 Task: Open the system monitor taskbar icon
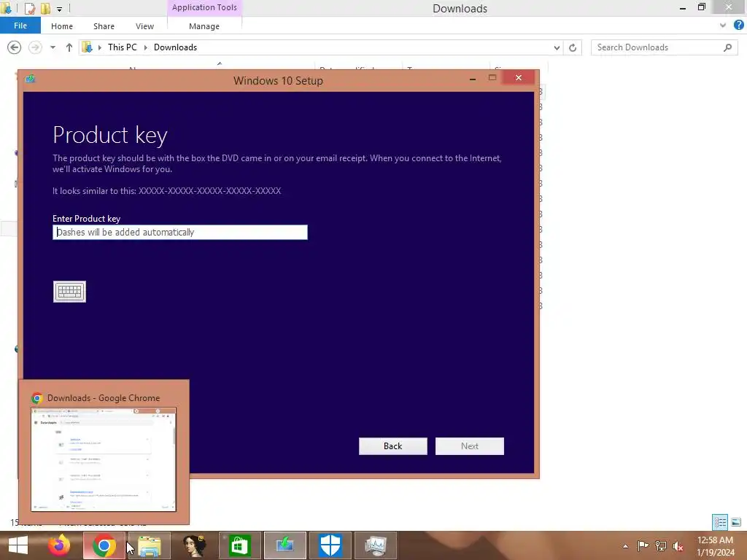[376, 545]
